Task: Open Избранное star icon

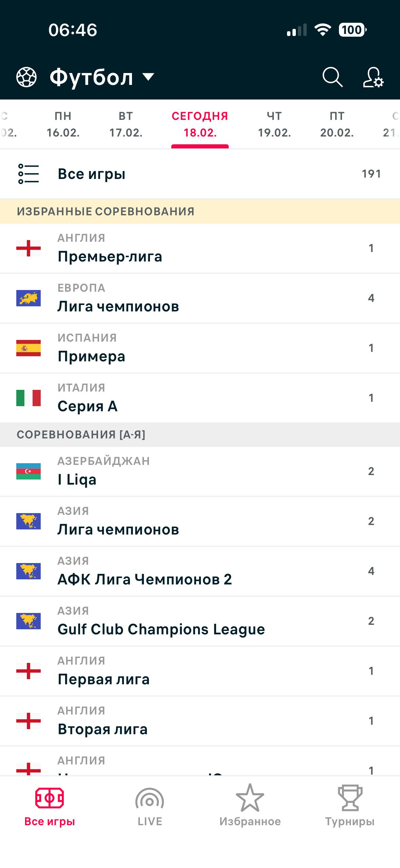Action: (250, 798)
